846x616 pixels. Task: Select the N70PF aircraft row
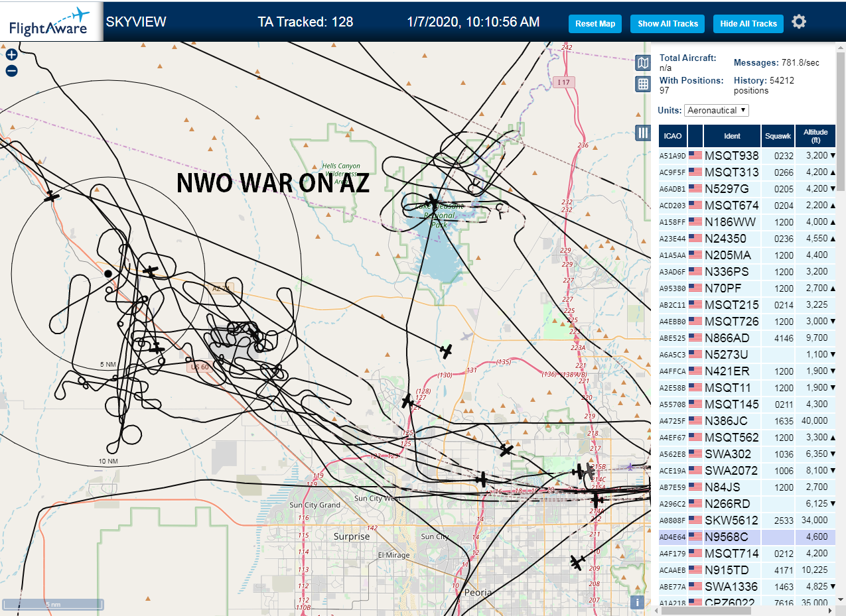[x=748, y=288]
